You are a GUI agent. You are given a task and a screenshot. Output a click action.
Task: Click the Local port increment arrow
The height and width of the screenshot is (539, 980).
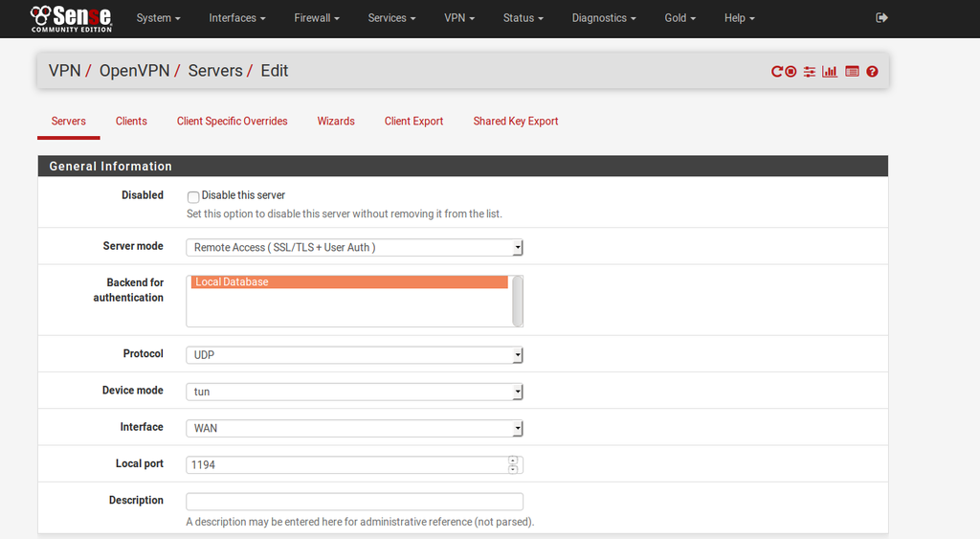pyautogui.click(x=513, y=460)
